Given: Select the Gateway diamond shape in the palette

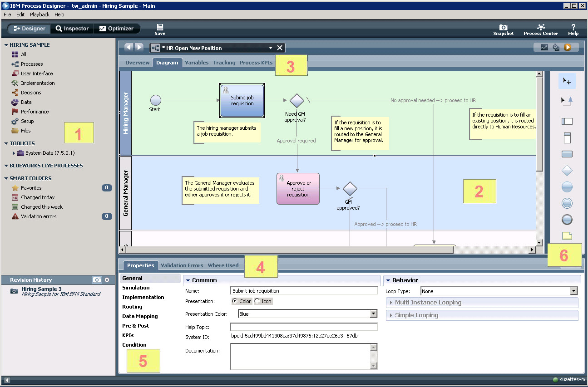Looking at the screenshot, I should pyautogui.click(x=567, y=171).
